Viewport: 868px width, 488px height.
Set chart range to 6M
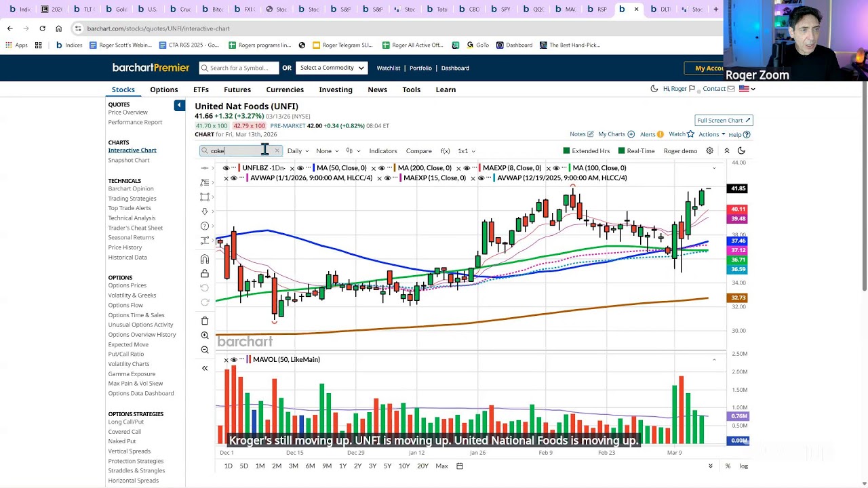coord(310,466)
